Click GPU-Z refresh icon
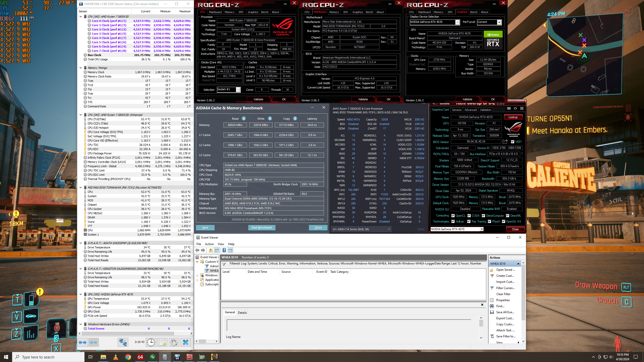This screenshot has height=362, width=644. (x=515, y=109)
